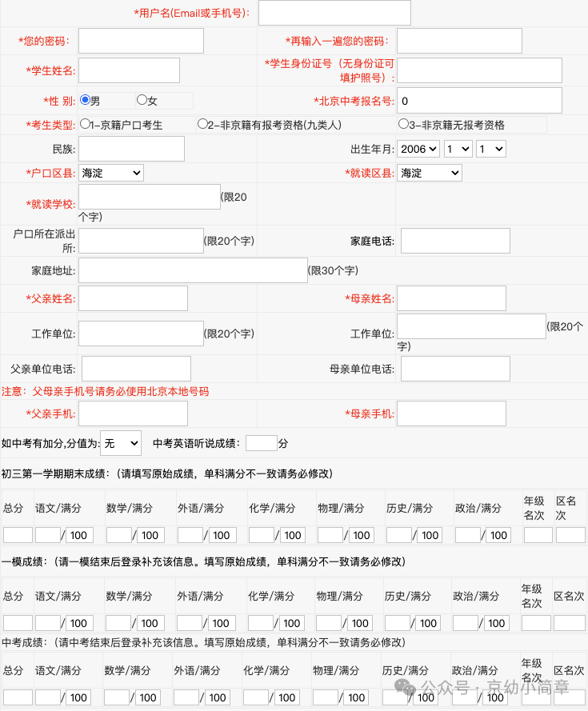Click the 家庭地址 input field
This screenshot has width=588, height=711.
(193, 270)
